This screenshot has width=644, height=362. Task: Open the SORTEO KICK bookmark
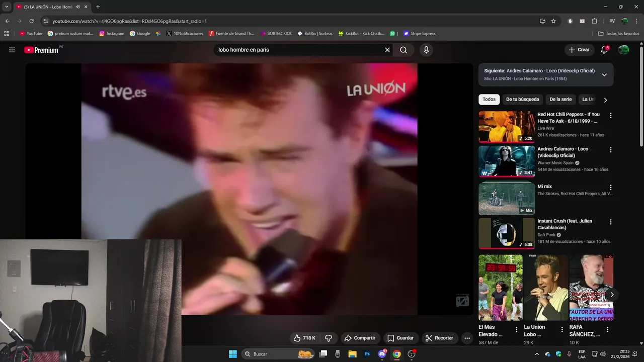(x=276, y=34)
